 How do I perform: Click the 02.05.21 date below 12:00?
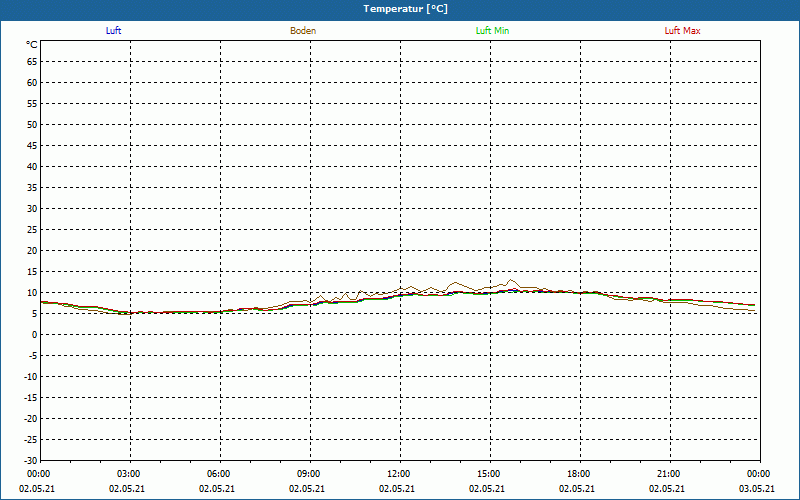point(396,489)
